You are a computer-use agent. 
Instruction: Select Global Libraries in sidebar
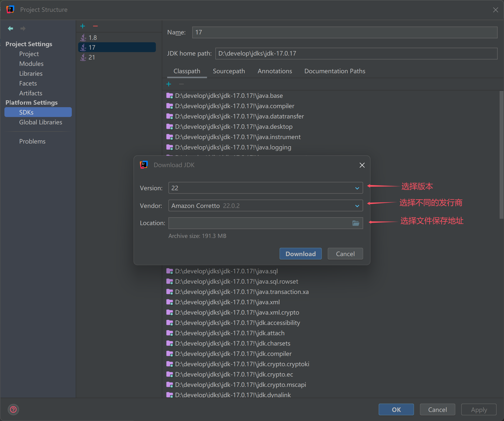41,122
